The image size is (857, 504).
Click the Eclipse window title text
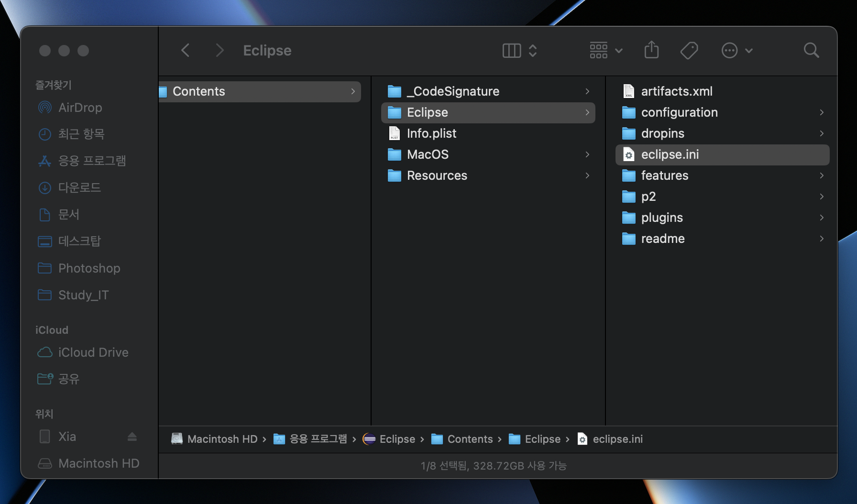(x=267, y=50)
